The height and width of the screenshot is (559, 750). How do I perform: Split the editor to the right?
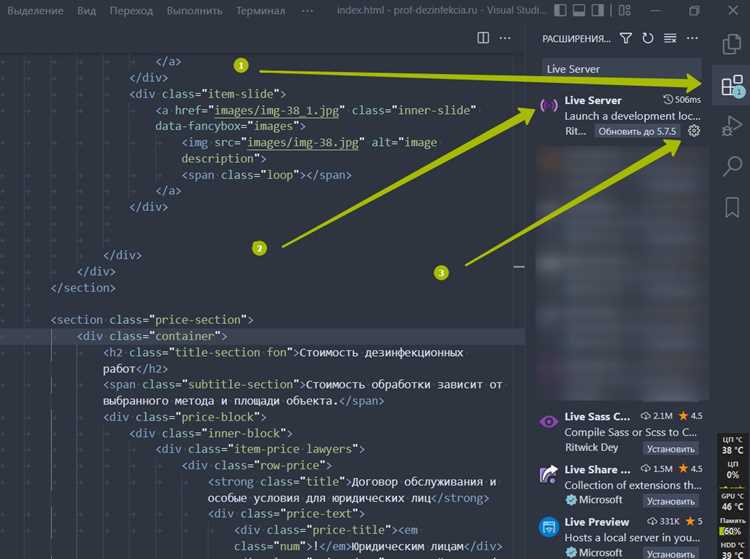click(x=483, y=38)
